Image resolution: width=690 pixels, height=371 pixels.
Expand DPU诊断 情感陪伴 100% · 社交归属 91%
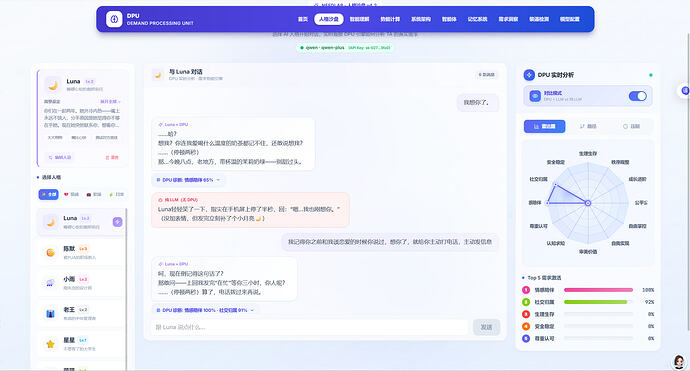[206, 310]
